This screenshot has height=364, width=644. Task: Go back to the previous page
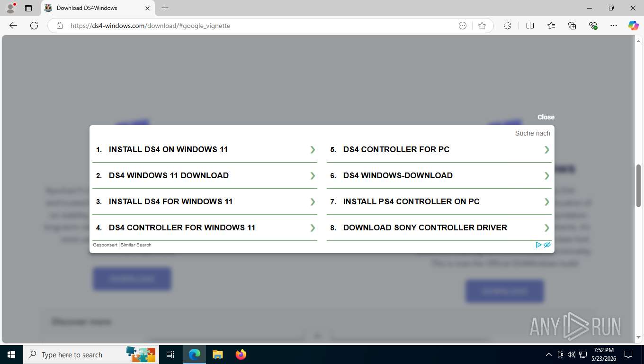[13, 26]
